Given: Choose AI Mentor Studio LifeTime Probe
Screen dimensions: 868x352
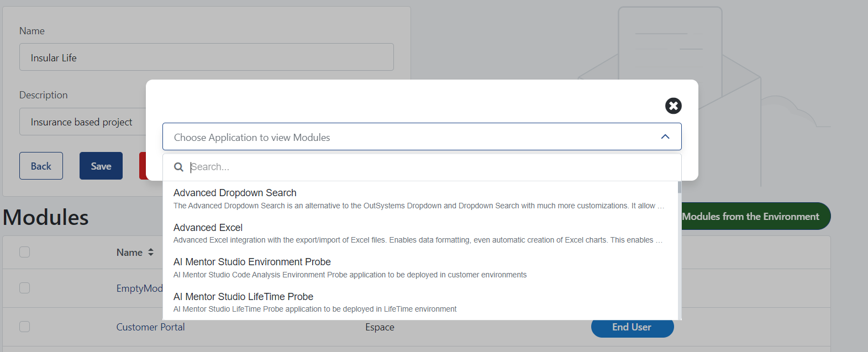Looking at the screenshot, I should (243, 297).
